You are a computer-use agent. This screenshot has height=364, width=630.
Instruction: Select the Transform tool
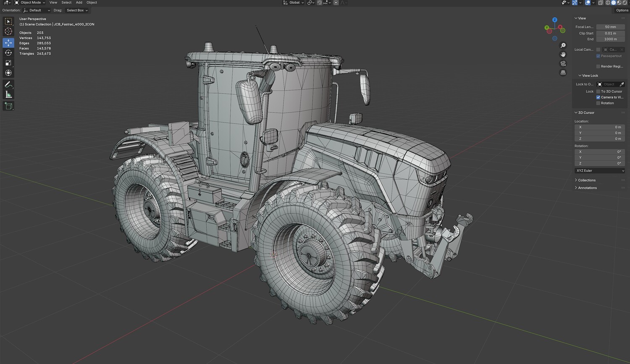pos(8,73)
